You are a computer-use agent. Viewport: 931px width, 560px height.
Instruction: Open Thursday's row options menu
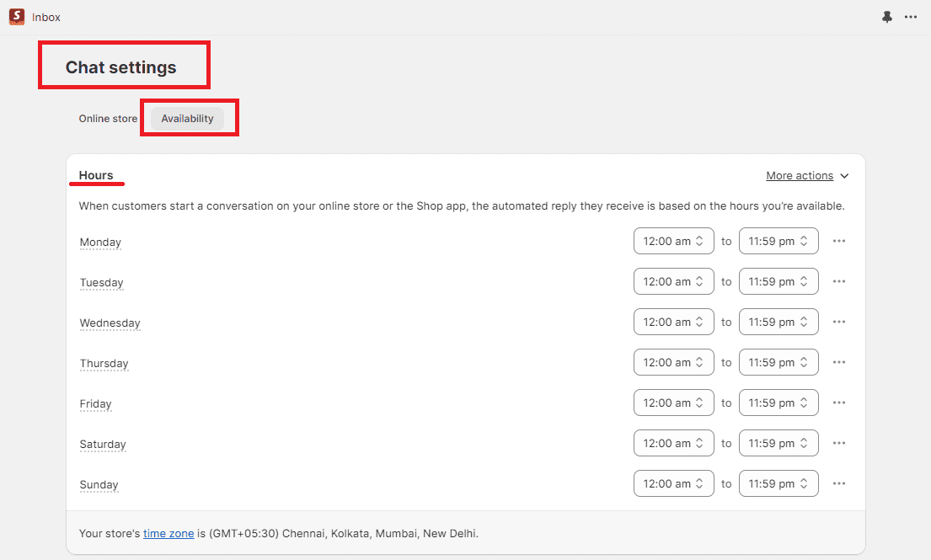(x=838, y=362)
